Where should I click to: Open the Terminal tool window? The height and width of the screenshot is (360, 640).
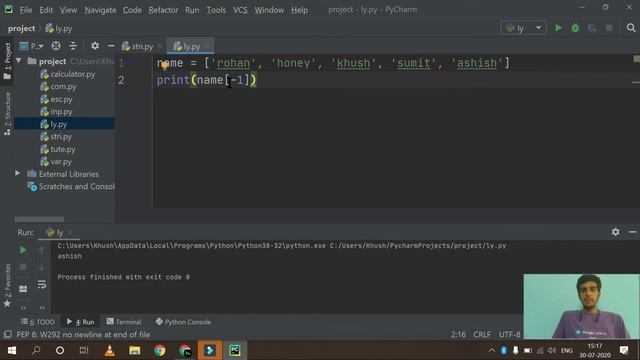[124, 322]
